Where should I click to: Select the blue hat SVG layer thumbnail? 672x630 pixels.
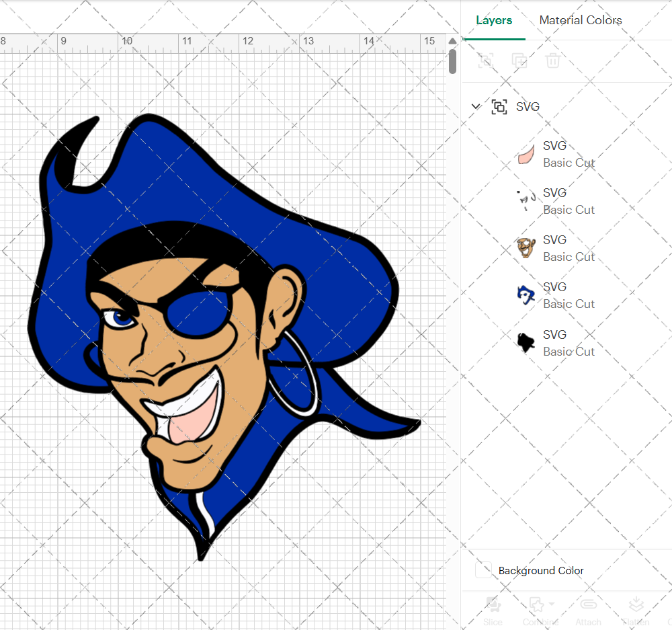[526, 295]
